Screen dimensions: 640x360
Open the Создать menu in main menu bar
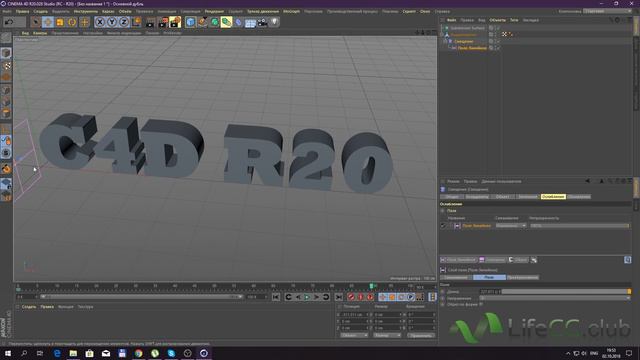[x=40, y=11]
